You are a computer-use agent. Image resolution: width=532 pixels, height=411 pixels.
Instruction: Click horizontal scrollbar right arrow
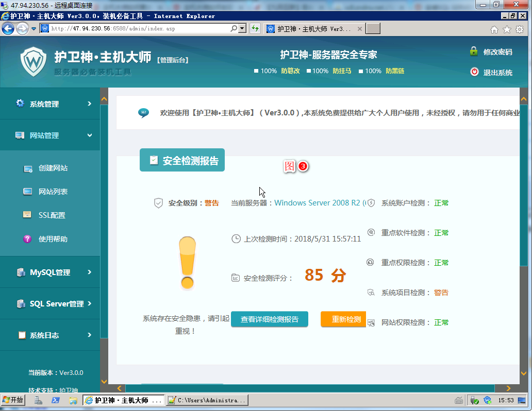pos(508,388)
